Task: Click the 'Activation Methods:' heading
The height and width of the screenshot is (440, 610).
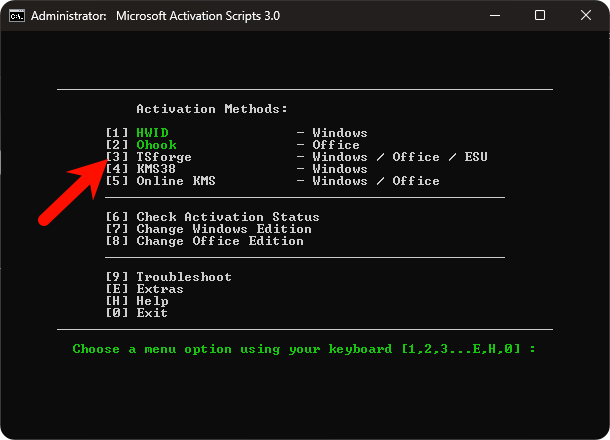Action: (x=212, y=109)
